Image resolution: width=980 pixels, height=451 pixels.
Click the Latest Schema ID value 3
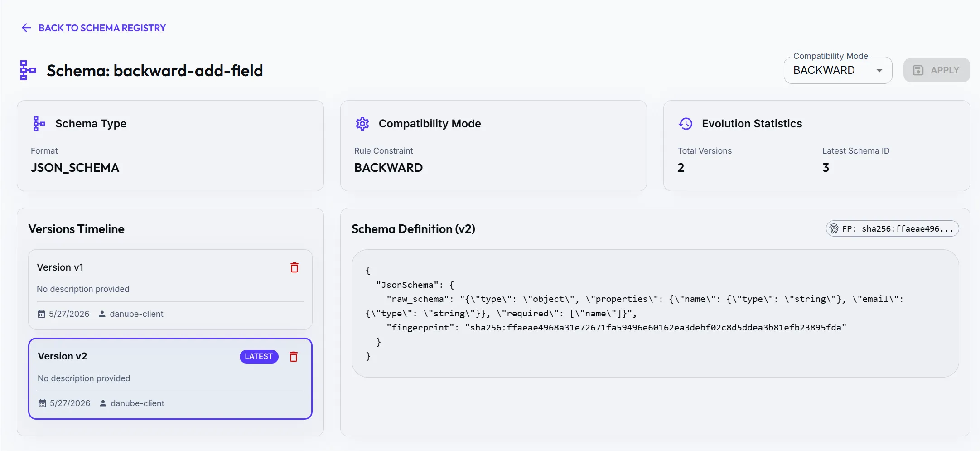pyautogui.click(x=826, y=168)
